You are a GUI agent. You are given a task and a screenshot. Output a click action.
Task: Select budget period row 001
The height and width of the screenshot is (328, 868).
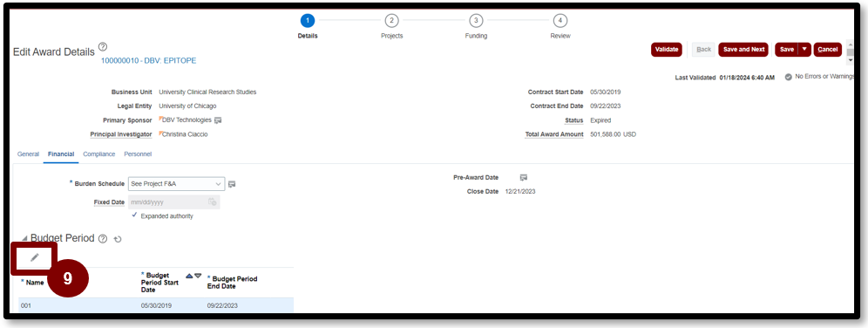(156, 305)
